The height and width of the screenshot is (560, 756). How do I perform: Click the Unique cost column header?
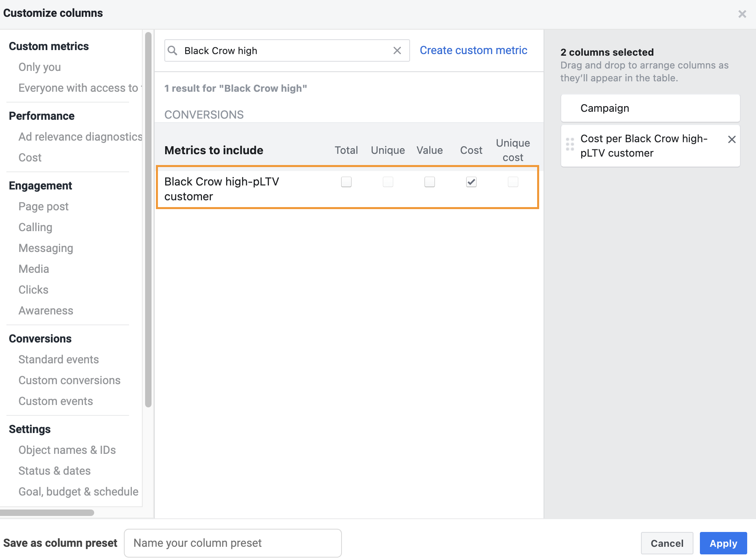(513, 150)
